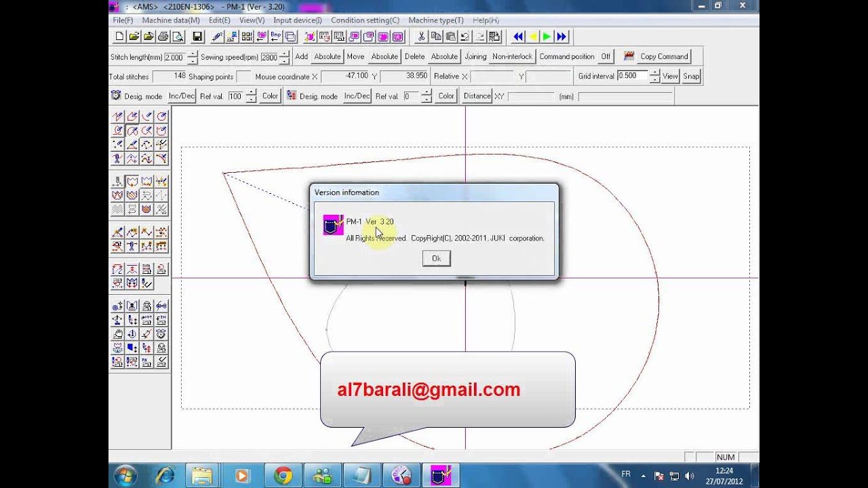868x488 pixels.
Task: Step forward with the green arrow
Action: pos(547,37)
